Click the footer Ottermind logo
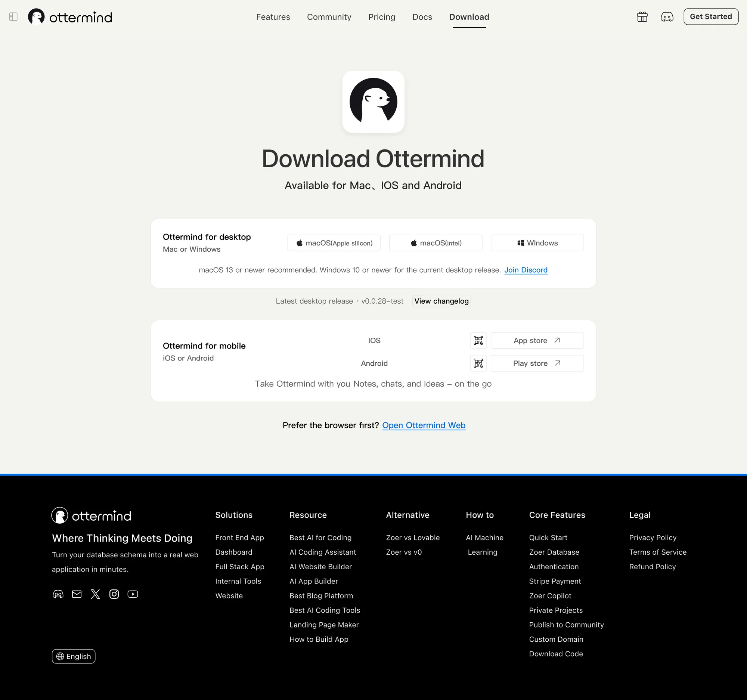 pos(91,515)
